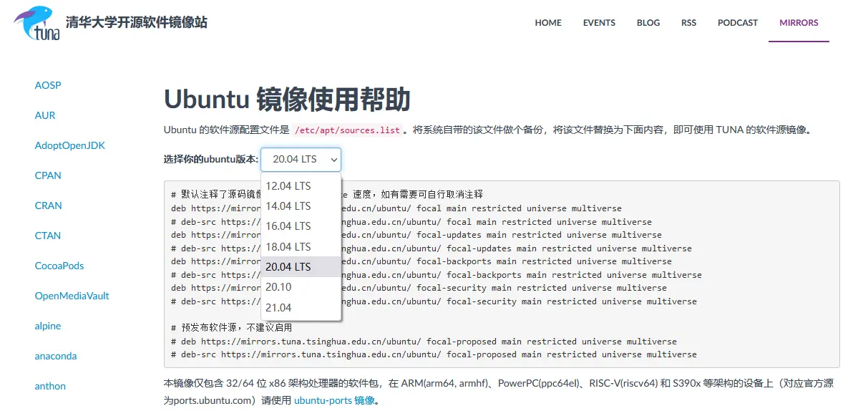Viewport: 868px width, 411px height.
Task: Open AUR mirror help in sidebar
Action: click(x=45, y=115)
